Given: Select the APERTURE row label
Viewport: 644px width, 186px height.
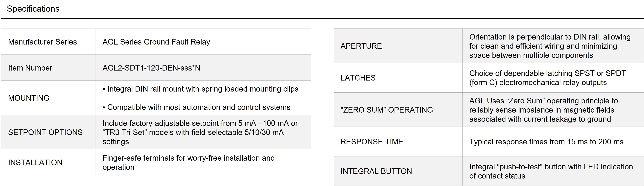Looking at the screenshot, I should (x=361, y=46).
